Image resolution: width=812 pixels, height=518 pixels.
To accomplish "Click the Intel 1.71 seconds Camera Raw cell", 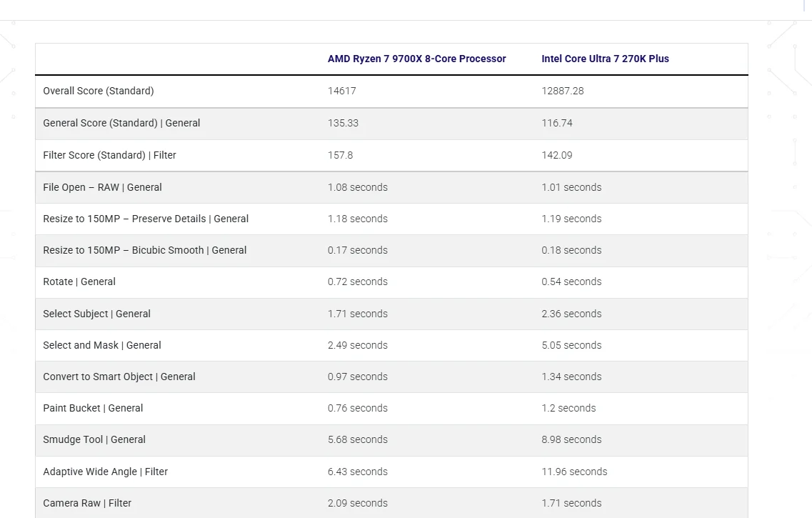I will coord(571,503).
